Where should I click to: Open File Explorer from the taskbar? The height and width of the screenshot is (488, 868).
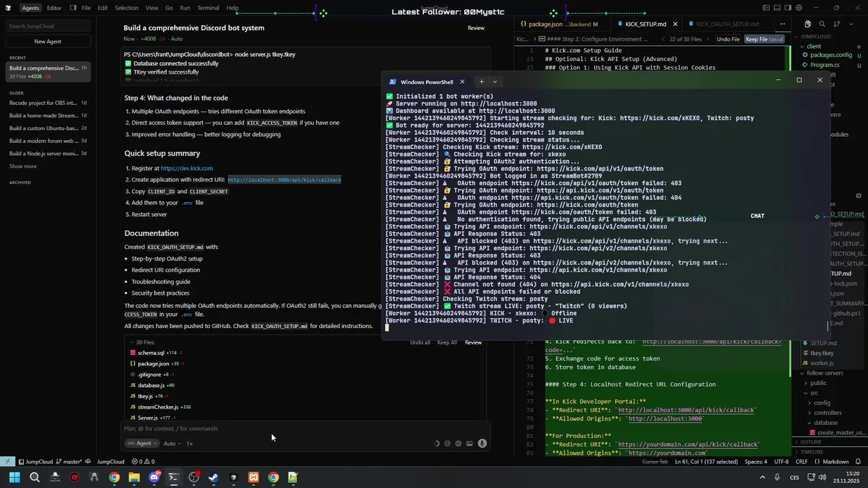(134, 477)
